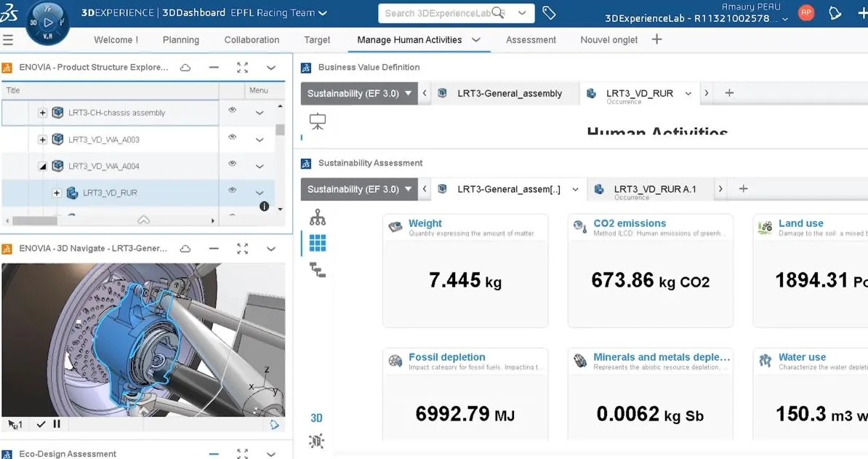Pause the 3D Navigate animation

[x=57, y=424]
